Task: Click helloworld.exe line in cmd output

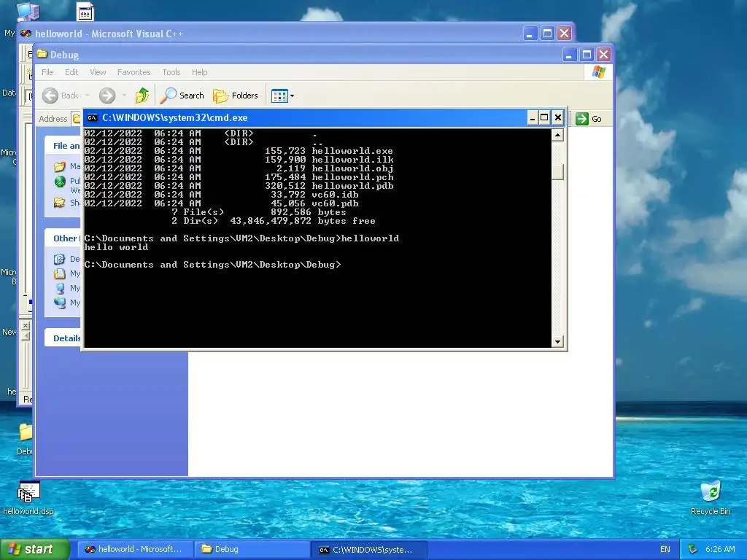Action: (x=239, y=151)
